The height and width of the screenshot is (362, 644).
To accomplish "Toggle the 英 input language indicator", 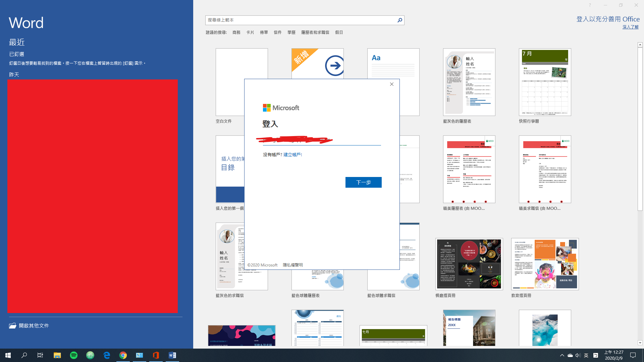I will (586, 355).
